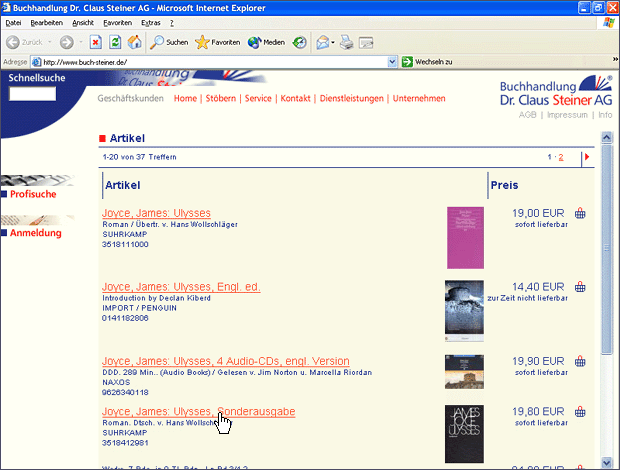
Task: Open the Datei menu
Action: pyautogui.click(x=13, y=23)
